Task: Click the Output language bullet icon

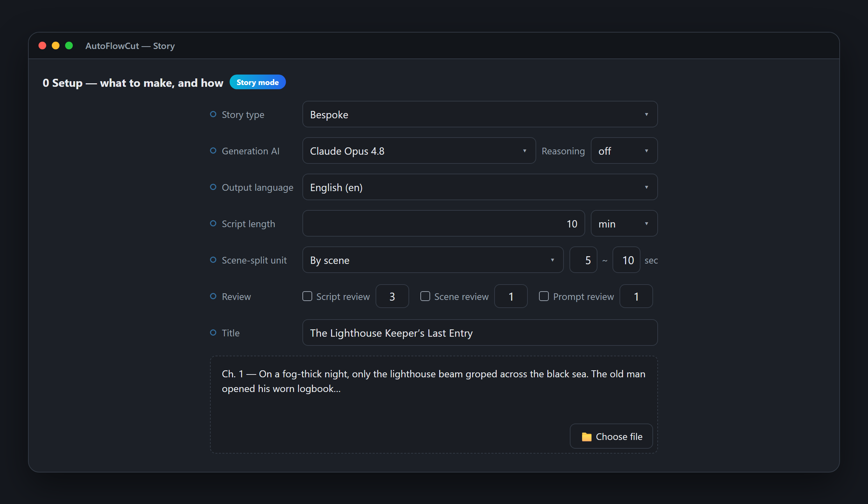Action: 213,187
